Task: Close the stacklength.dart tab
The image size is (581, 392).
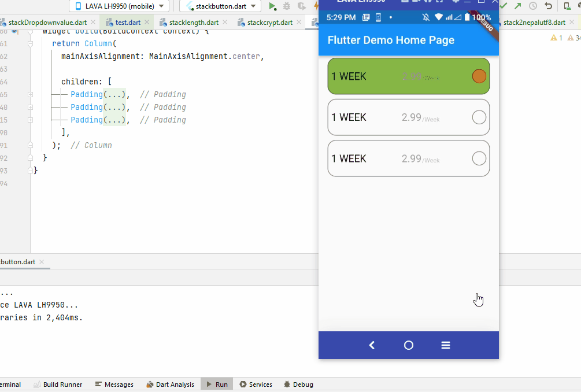Action: (225, 22)
